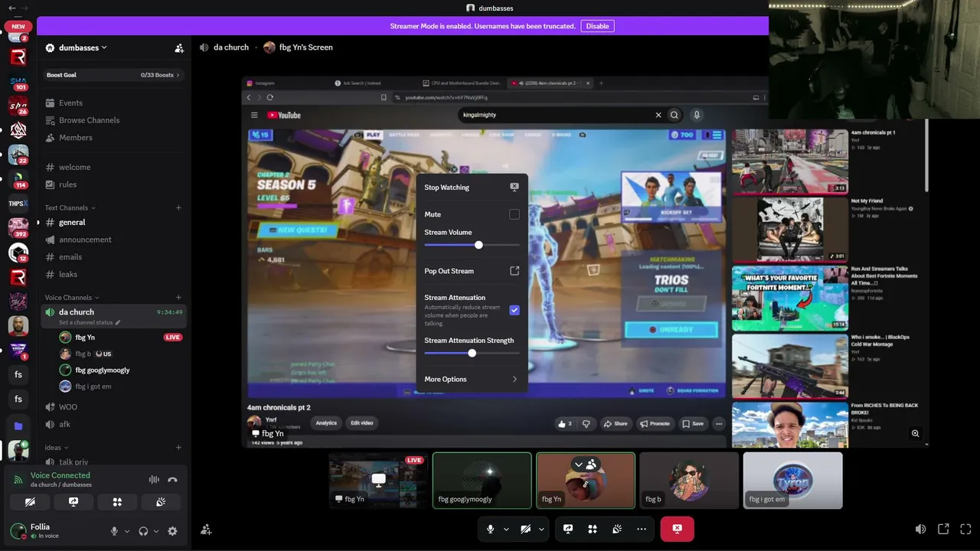Collapse the Voice Channels category

click(72, 297)
